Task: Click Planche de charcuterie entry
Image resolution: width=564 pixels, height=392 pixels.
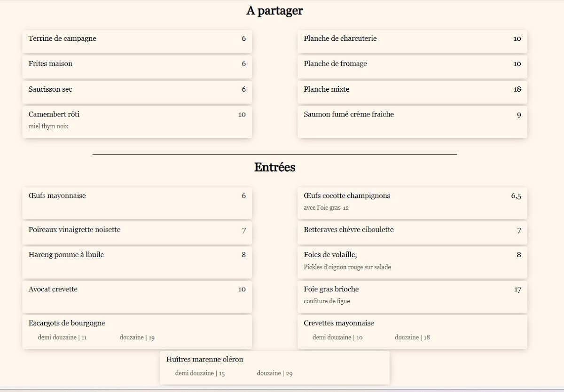Action: point(412,41)
